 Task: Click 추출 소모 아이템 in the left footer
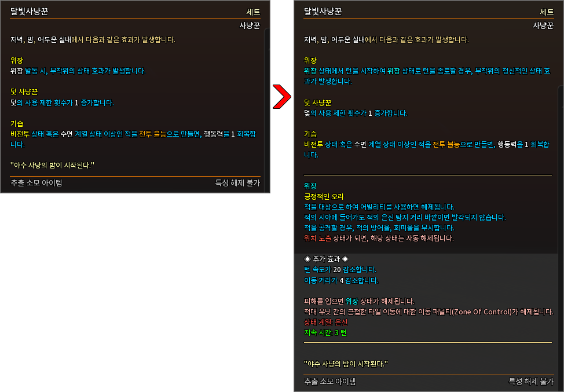pos(36,183)
